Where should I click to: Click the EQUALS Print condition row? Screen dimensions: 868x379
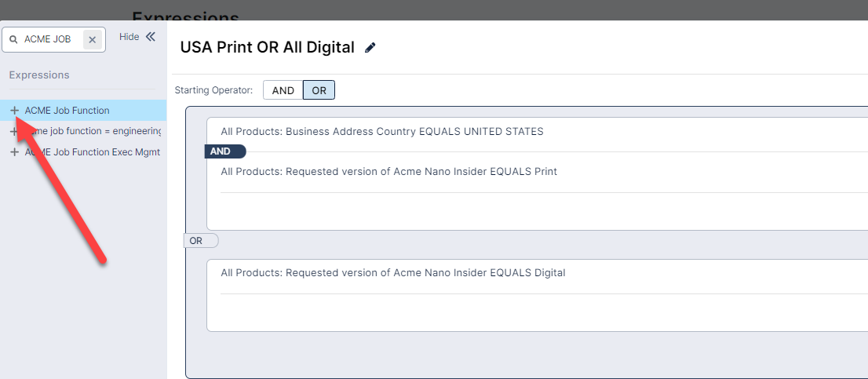click(x=388, y=172)
